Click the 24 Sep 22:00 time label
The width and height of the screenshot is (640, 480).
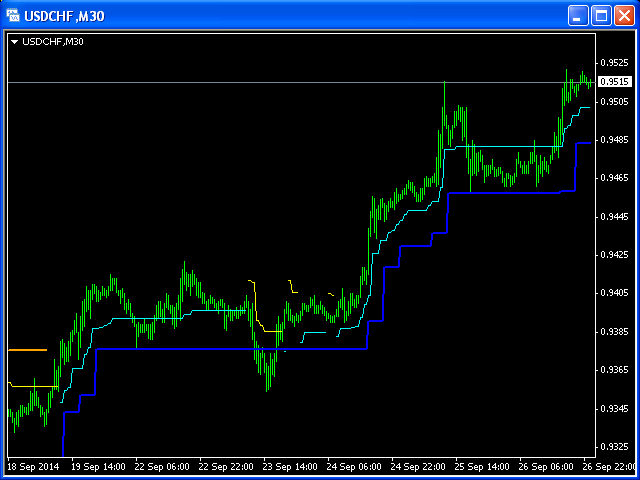418,466
